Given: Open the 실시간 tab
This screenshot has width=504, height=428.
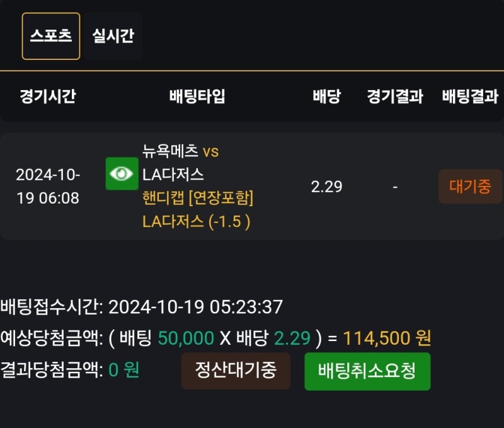Looking at the screenshot, I should point(113,36).
